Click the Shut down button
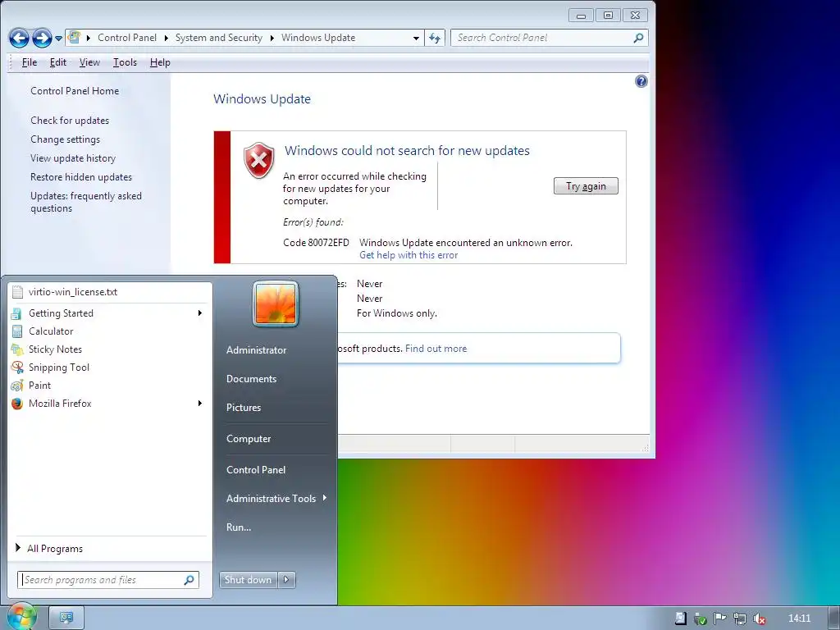This screenshot has width=840, height=630. [248, 580]
